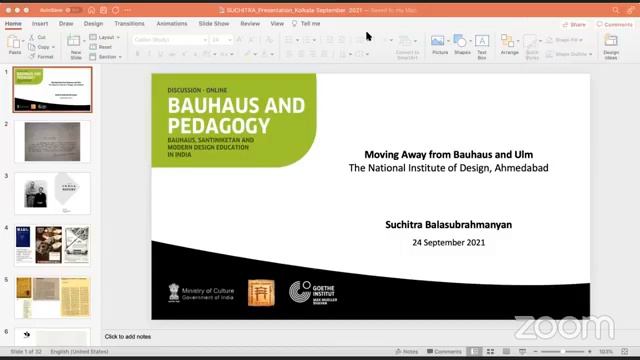Toggle Comments pane in status bar
The width and height of the screenshot is (640, 360).
444,351
